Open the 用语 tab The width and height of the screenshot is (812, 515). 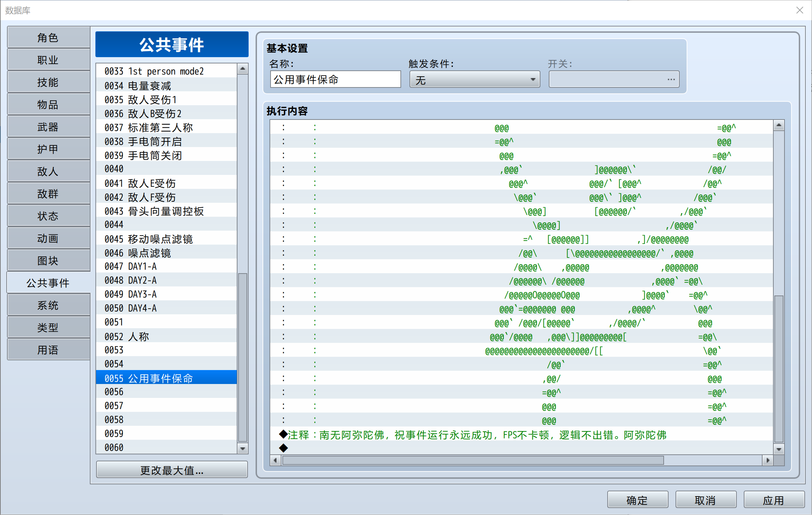pos(48,350)
